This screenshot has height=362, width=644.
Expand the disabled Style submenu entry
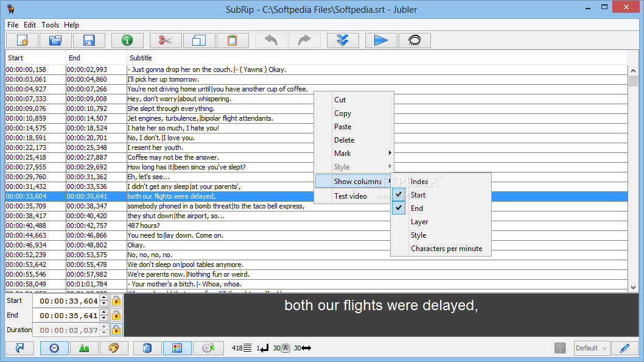coord(354,167)
